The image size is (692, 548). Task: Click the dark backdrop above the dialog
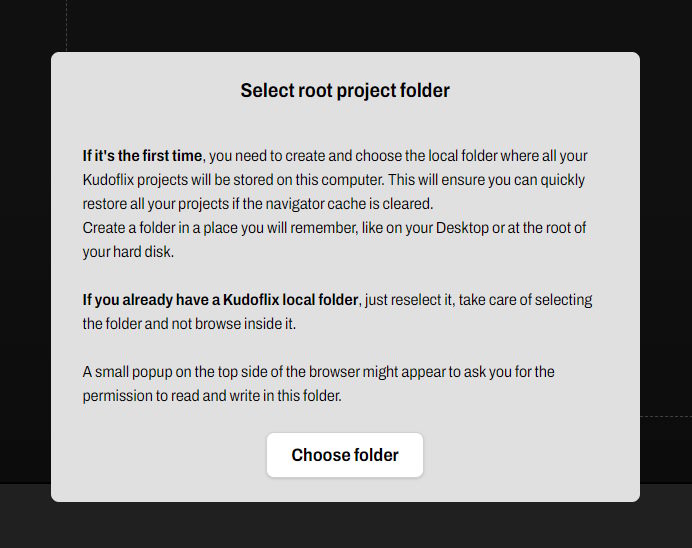345,25
